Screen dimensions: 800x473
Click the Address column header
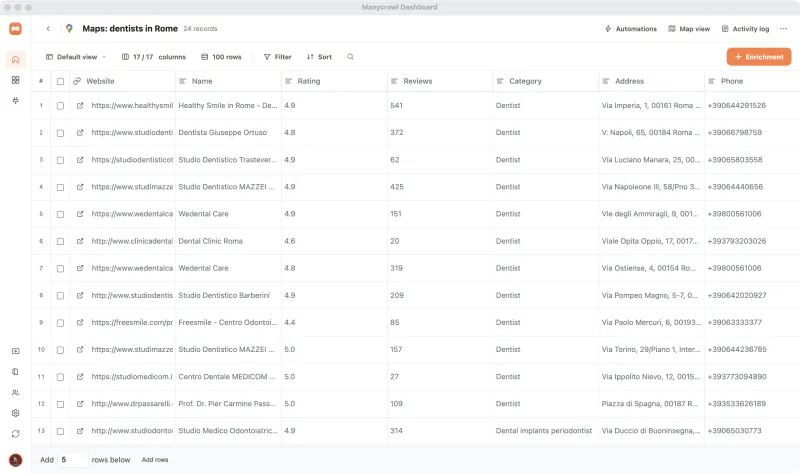coord(652,81)
